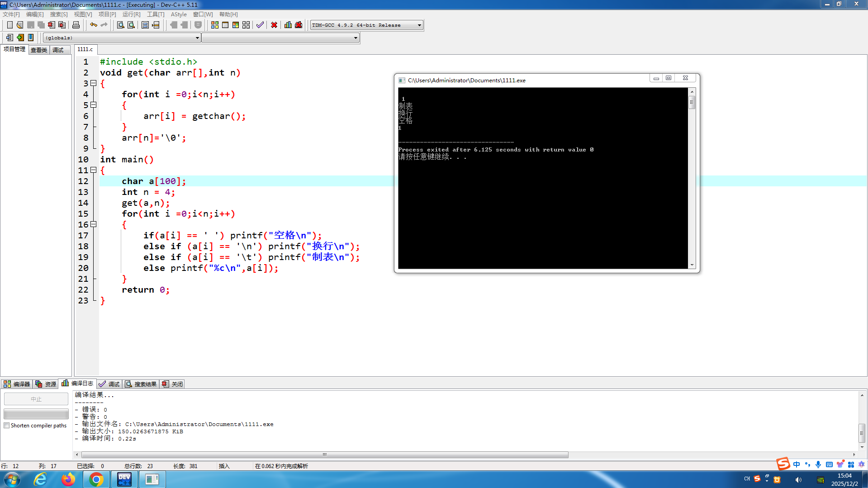The width and height of the screenshot is (868, 488).
Task: Switch to the 资源 bottom tab
Action: point(46,384)
